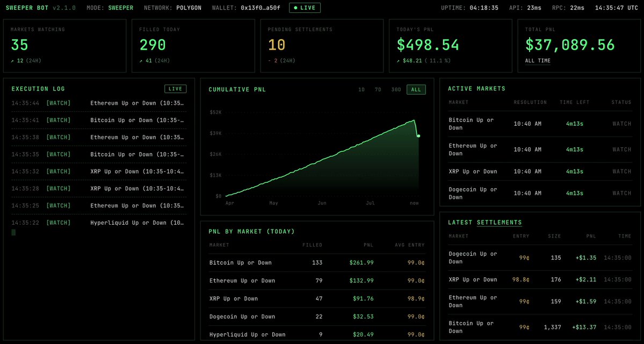Screen dimensions: 644x344
Task: Open the SETTLEMENTS link in Latest Settlements
Action: pyautogui.click(x=499, y=223)
